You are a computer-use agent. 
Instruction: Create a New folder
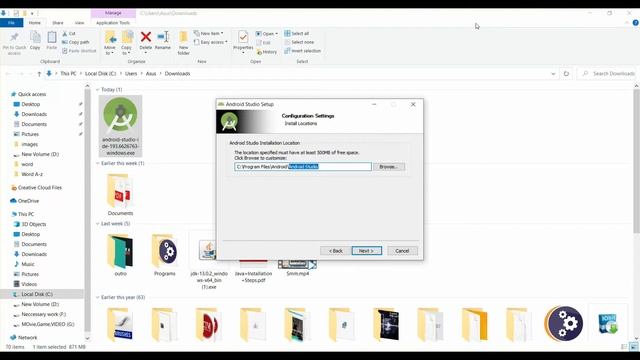(184, 43)
